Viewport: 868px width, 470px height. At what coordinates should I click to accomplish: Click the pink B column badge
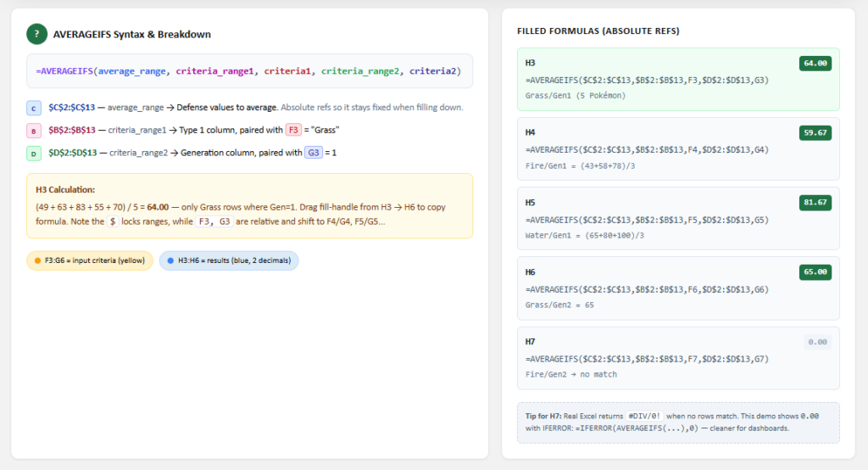(x=34, y=131)
